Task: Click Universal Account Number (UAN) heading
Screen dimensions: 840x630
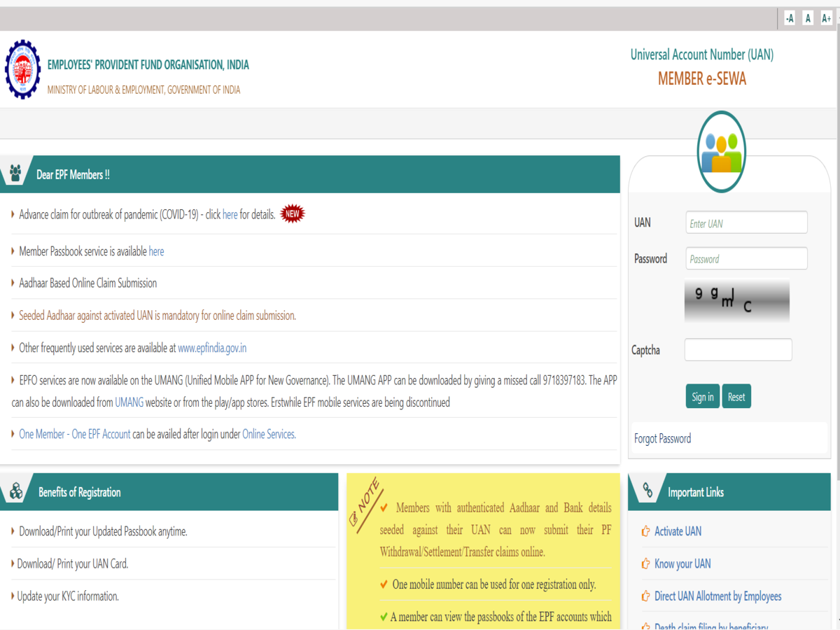Action: pyautogui.click(x=702, y=55)
